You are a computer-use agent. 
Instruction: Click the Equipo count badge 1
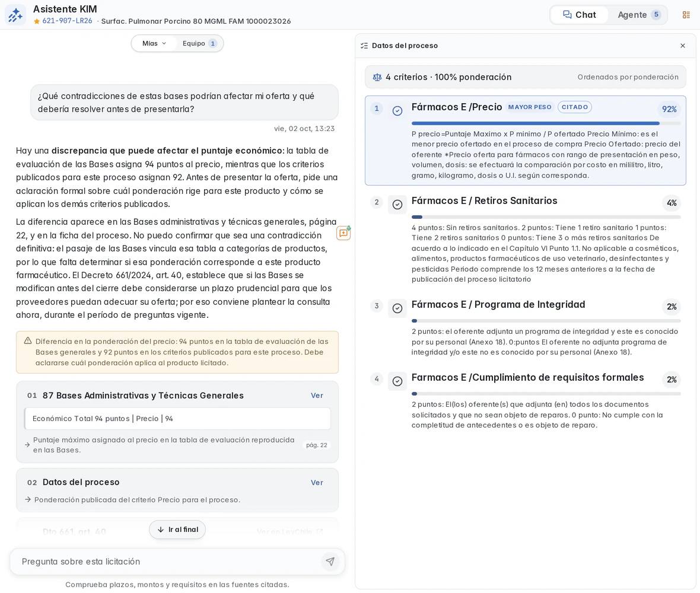[212, 43]
